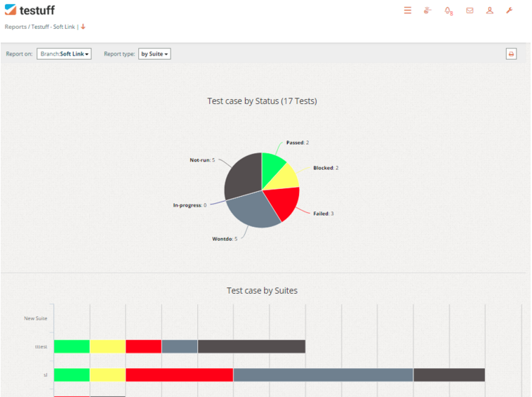Screen dimensions: 532x397
Task: Click the Testuff - Soft Link breadcrumb
Action: click(x=53, y=27)
